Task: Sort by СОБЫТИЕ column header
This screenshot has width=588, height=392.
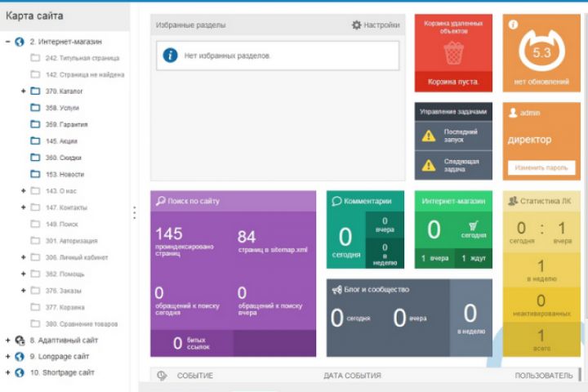Action: (194, 376)
